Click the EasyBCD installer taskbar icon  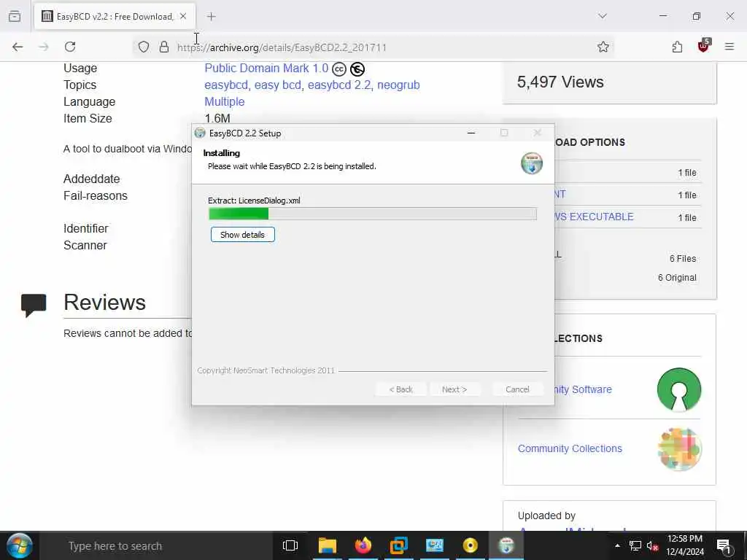pyautogui.click(x=506, y=545)
